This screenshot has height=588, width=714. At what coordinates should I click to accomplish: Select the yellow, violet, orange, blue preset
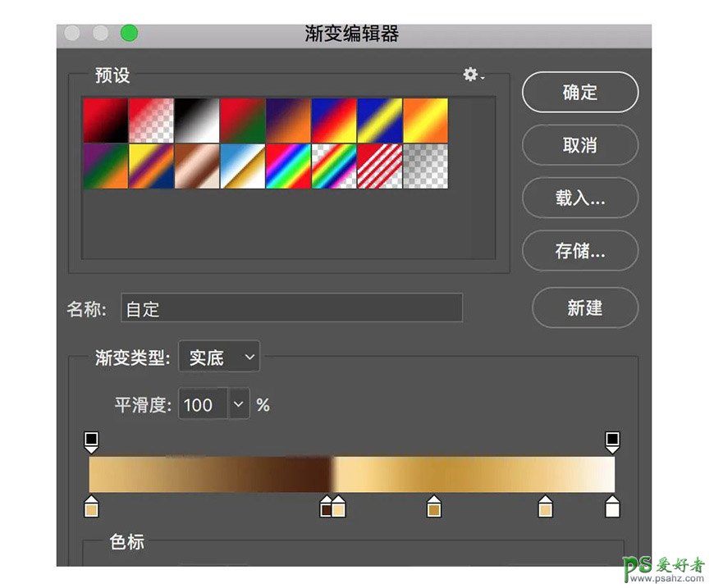pos(151,166)
